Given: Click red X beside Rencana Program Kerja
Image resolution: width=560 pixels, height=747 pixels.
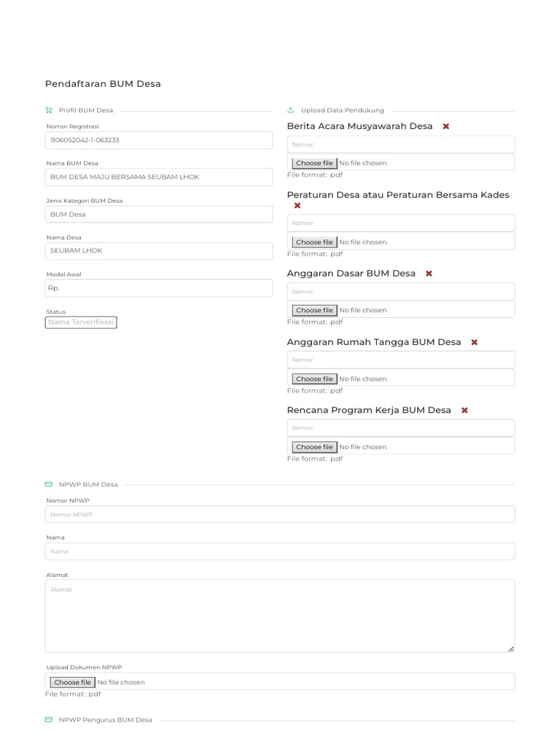Looking at the screenshot, I should [464, 410].
